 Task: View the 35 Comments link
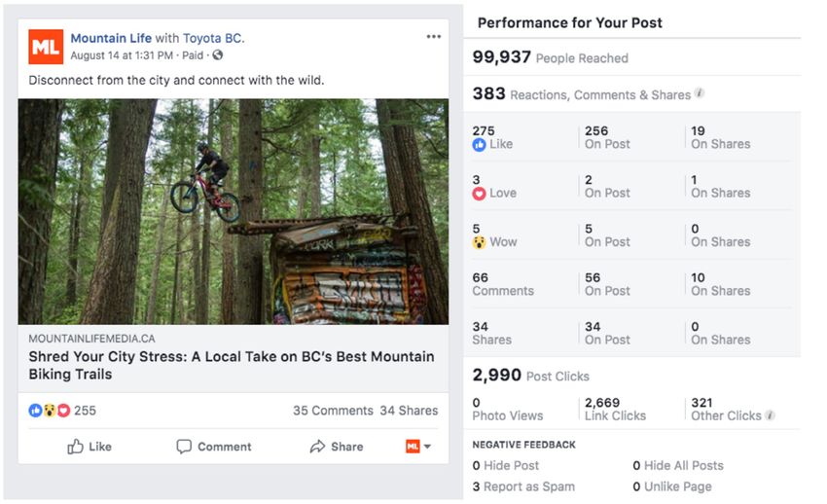[x=333, y=411]
